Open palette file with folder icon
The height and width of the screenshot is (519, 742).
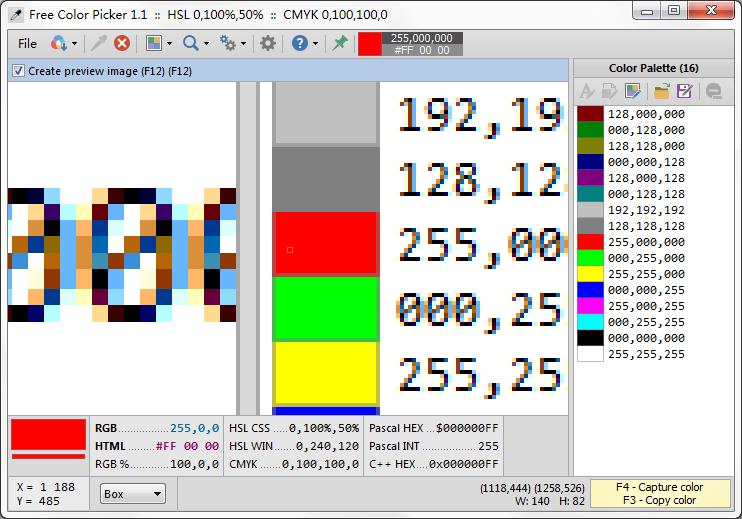[661, 92]
